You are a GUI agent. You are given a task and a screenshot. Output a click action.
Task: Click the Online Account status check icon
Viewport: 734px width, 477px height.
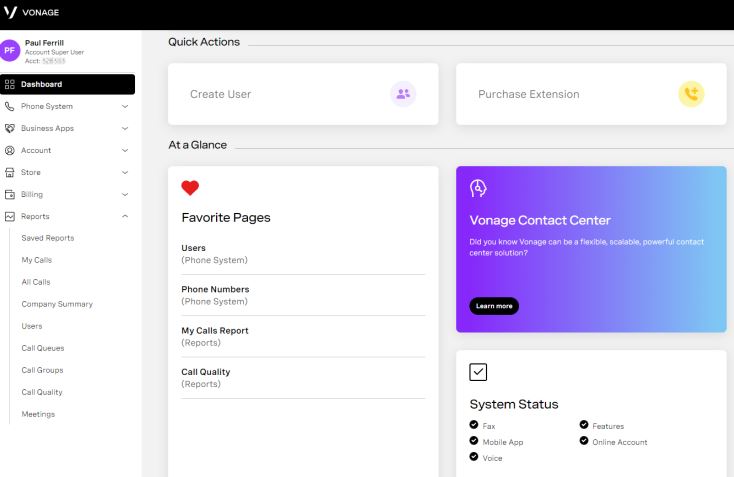point(584,440)
